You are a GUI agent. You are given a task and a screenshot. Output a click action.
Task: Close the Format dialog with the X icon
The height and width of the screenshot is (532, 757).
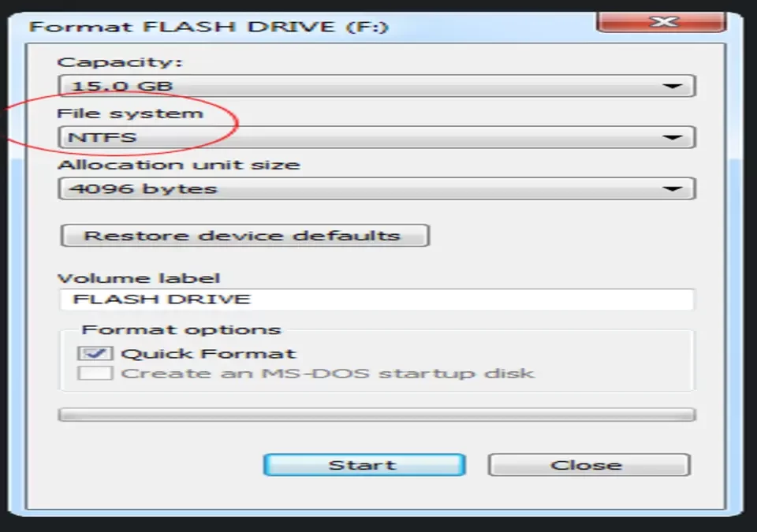click(x=662, y=22)
